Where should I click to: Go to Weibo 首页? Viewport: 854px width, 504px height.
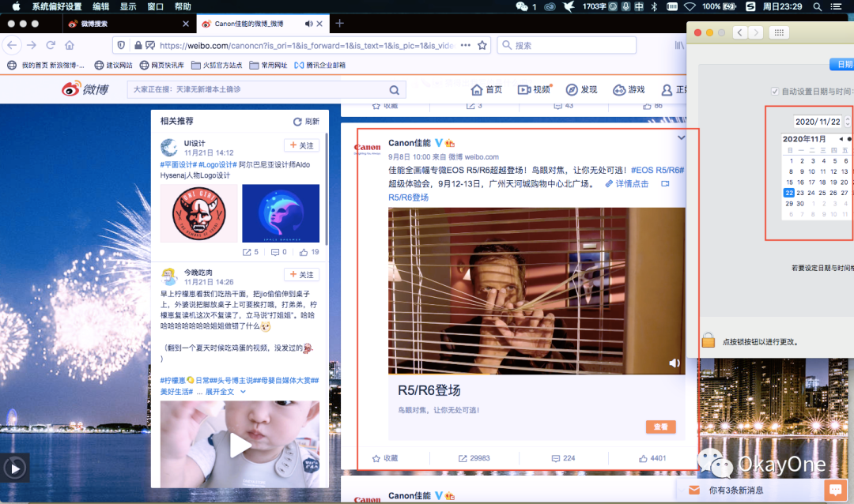point(486,89)
